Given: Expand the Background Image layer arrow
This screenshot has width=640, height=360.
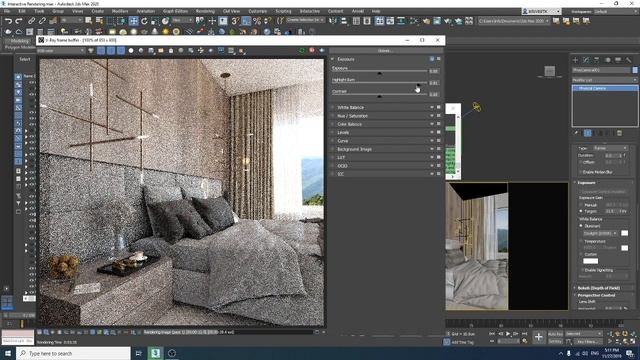Looking at the screenshot, I should (332, 149).
